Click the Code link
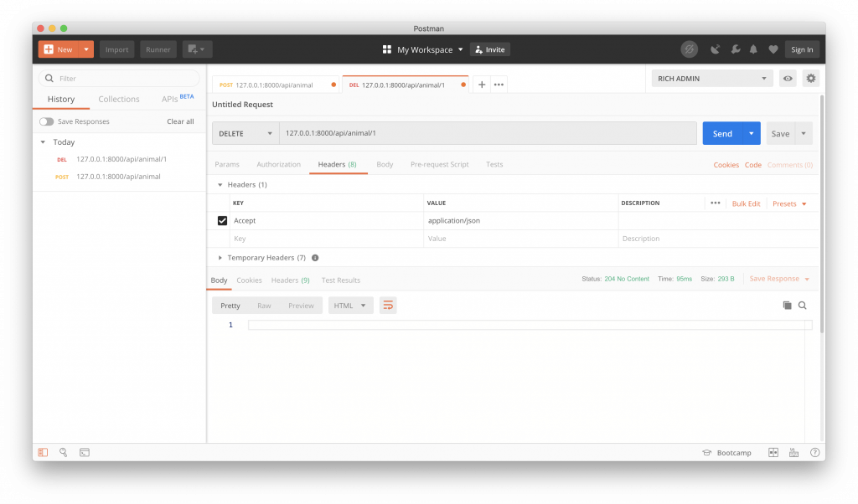 click(x=753, y=165)
